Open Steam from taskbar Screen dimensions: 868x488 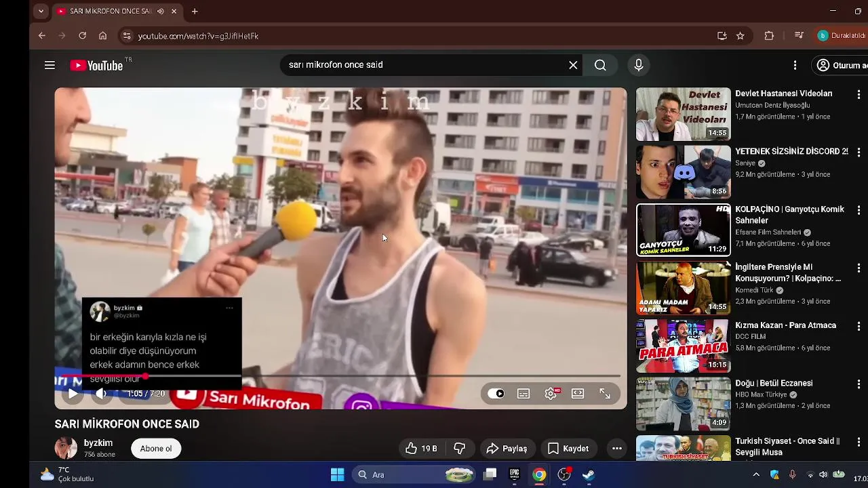(589, 474)
